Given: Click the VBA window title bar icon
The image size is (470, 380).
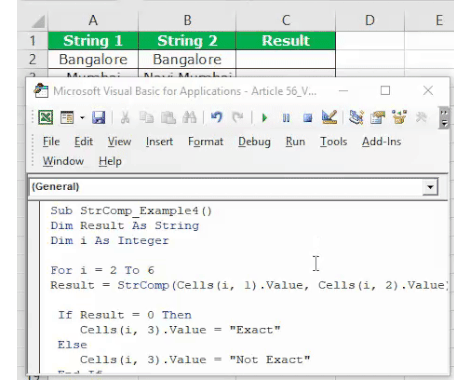Looking at the screenshot, I should point(41,91).
